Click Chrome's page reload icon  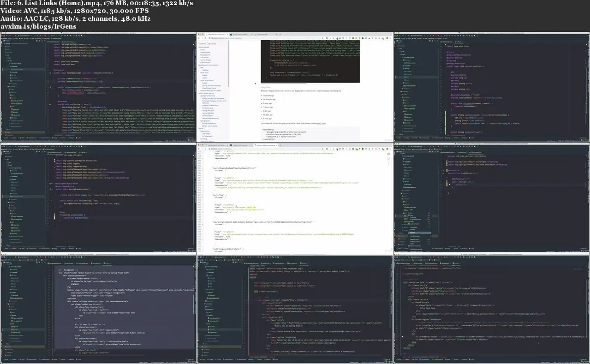[x=206, y=38]
